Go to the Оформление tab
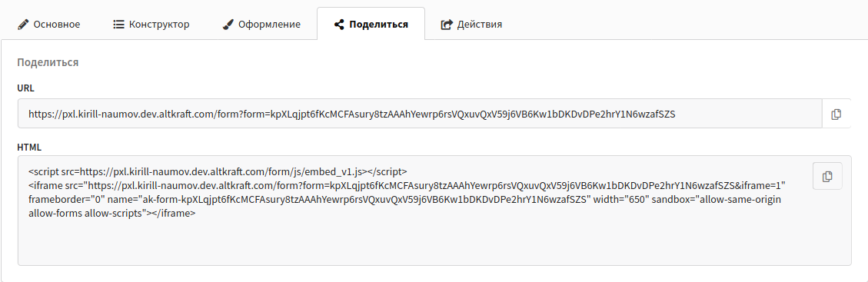868x282 pixels. 261,25
